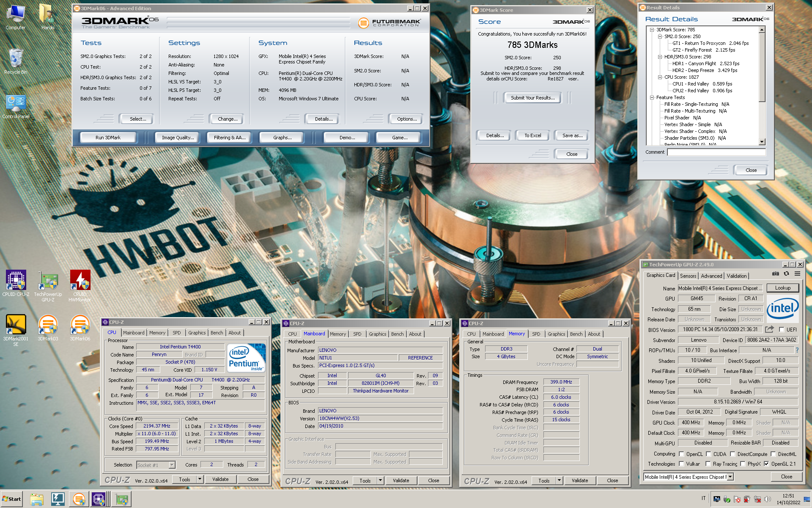Collapse the Feature Tests tree node
Viewport: 812px width, 508px height.
point(652,97)
